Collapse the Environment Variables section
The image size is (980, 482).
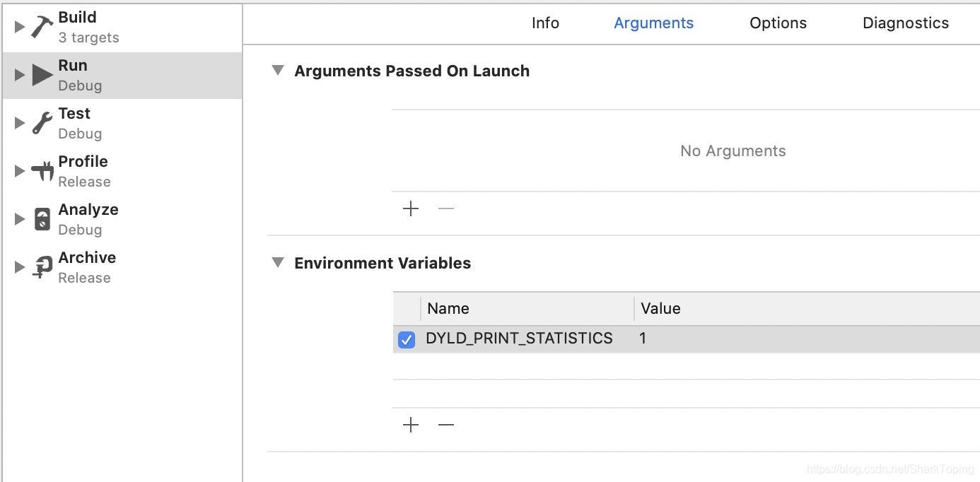tap(279, 263)
